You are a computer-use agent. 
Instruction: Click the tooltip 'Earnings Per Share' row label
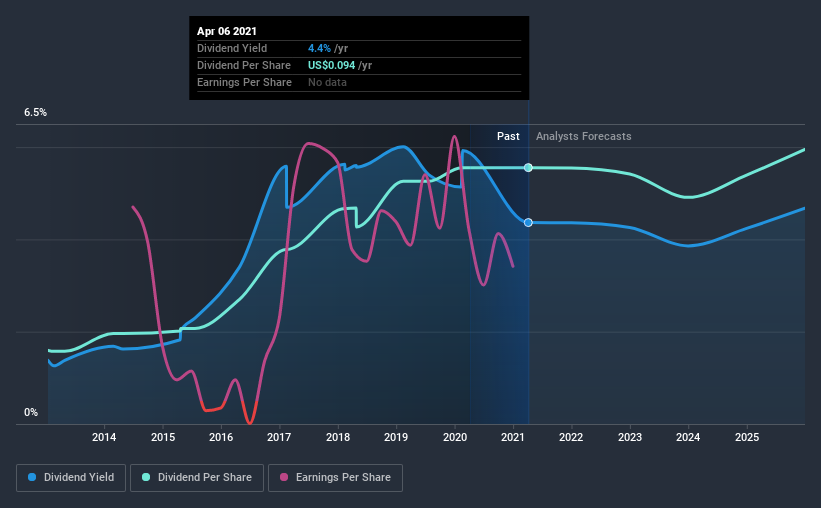(x=244, y=82)
